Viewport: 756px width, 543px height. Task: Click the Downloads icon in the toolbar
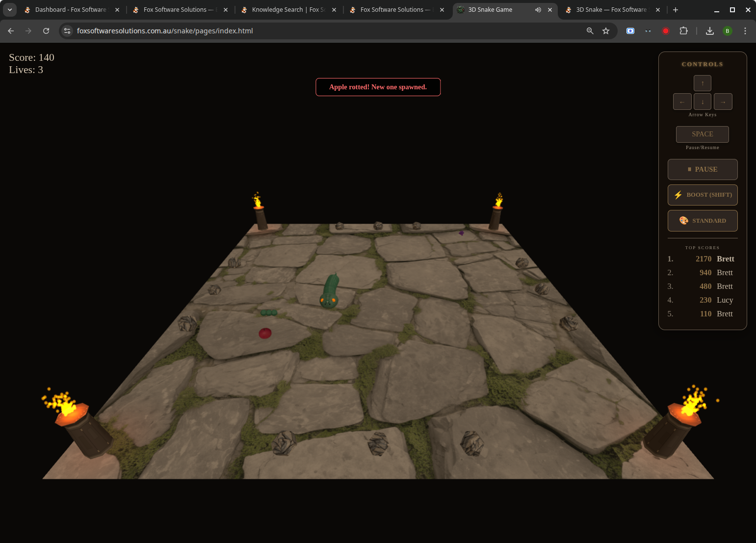click(x=709, y=30)
